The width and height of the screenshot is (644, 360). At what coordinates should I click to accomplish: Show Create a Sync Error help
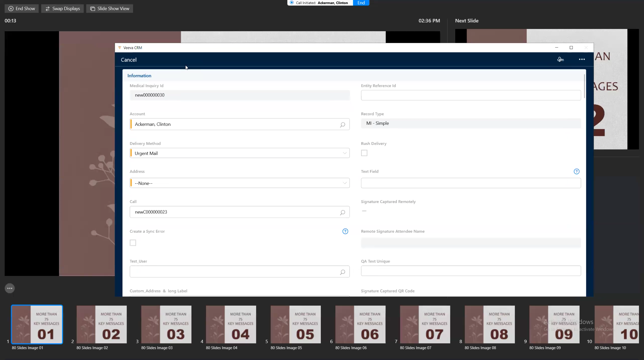click(x=345, y=231)
